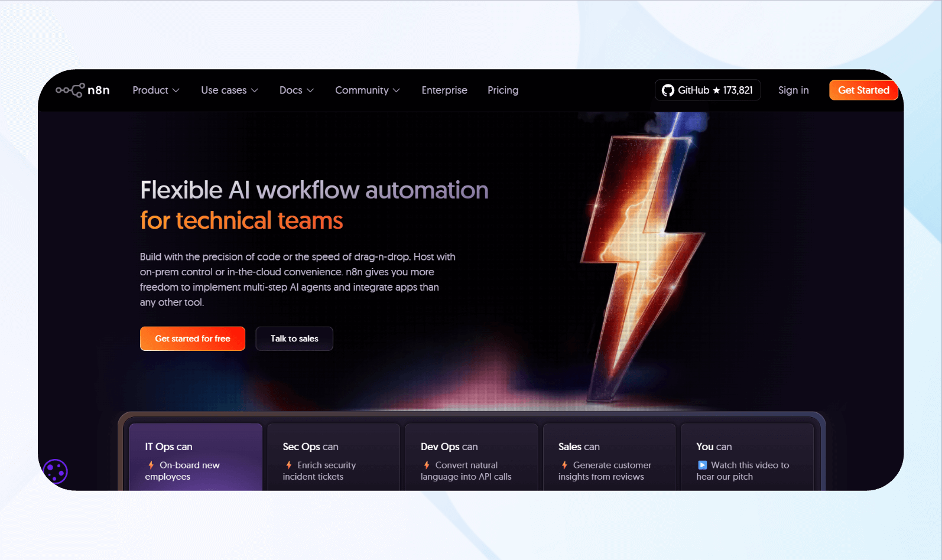
Task: Click Convert natural language into API calls
Action: (466, 471)
